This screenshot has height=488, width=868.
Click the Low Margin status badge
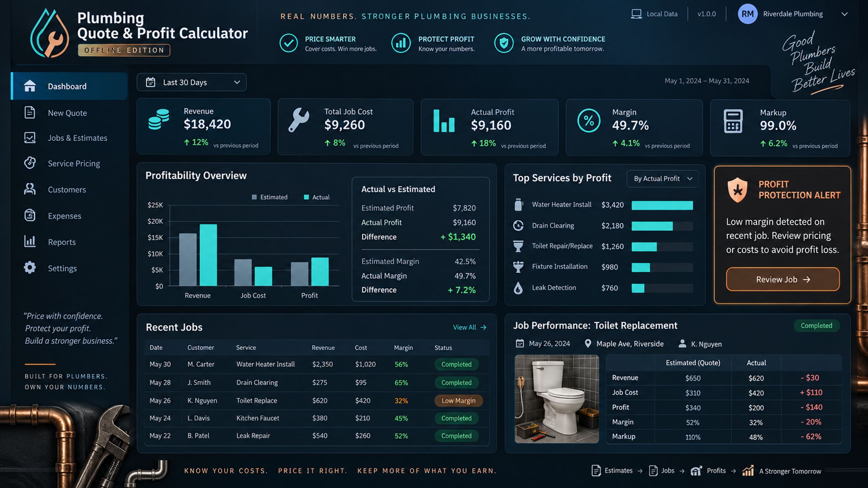(459, 401)
